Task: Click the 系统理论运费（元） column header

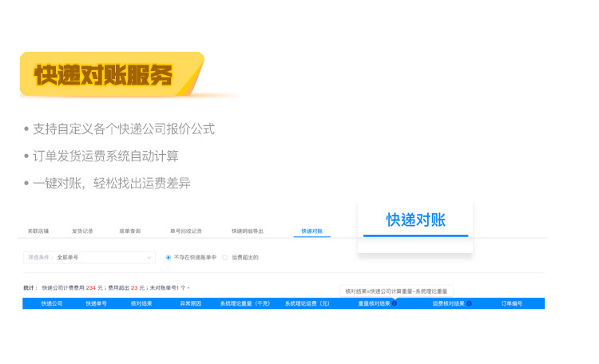Action: [307, 303]
